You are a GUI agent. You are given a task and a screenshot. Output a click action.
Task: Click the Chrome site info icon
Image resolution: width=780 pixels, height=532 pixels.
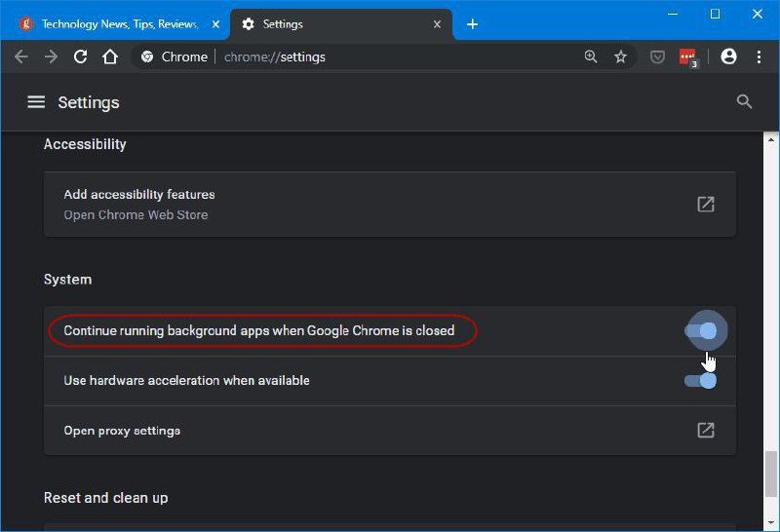click(147, 57)
